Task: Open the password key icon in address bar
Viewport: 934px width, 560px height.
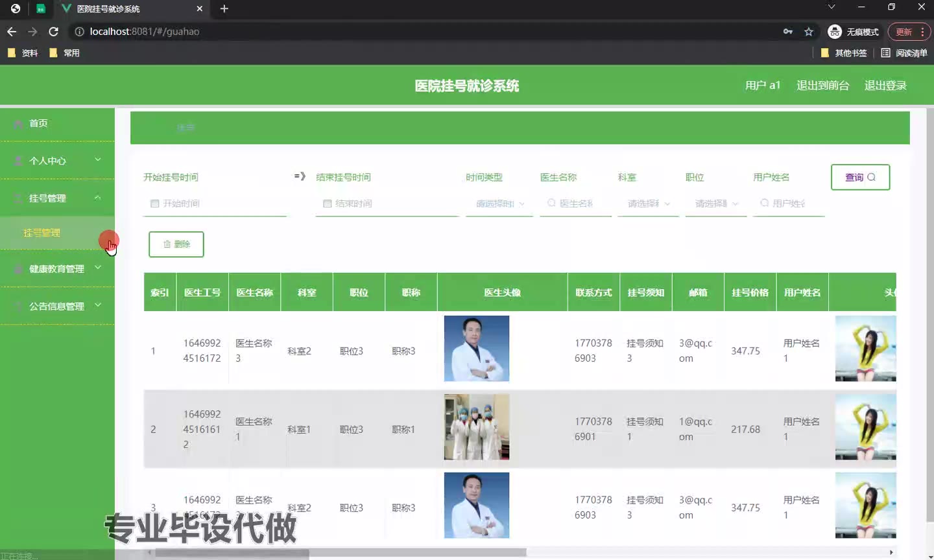Action: click(x=788, y=32)
